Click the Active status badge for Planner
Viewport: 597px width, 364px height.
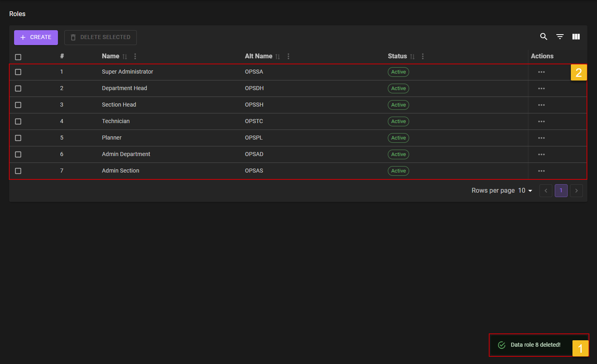[x=398, y=138]
